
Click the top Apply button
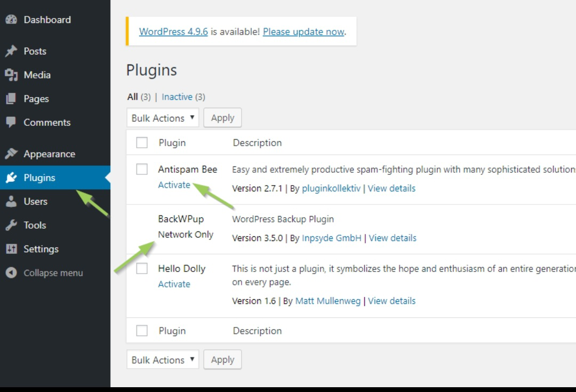point(222,118)
